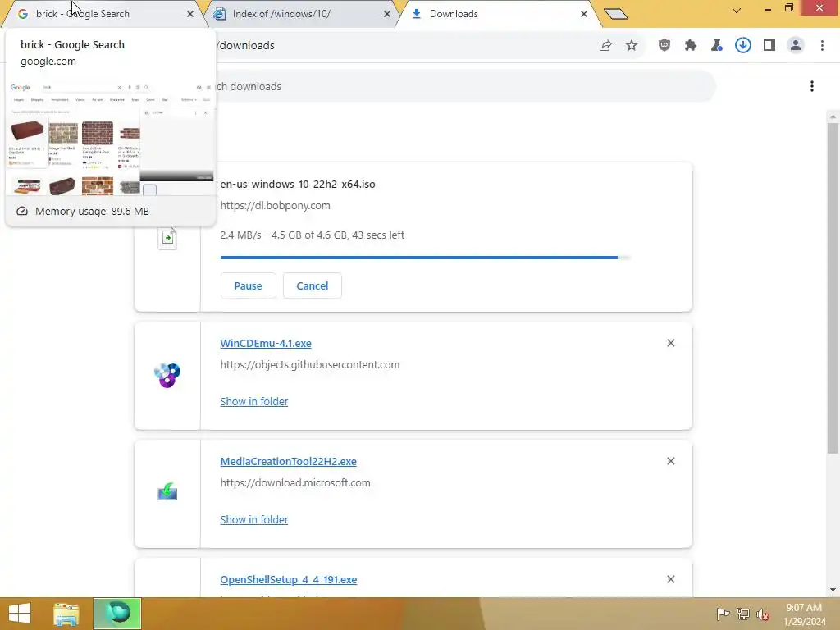This screenshot has width=840, height=630.
Task: Click the objects.githubusercontent.com source URL
Action: [x=309, y=365]
